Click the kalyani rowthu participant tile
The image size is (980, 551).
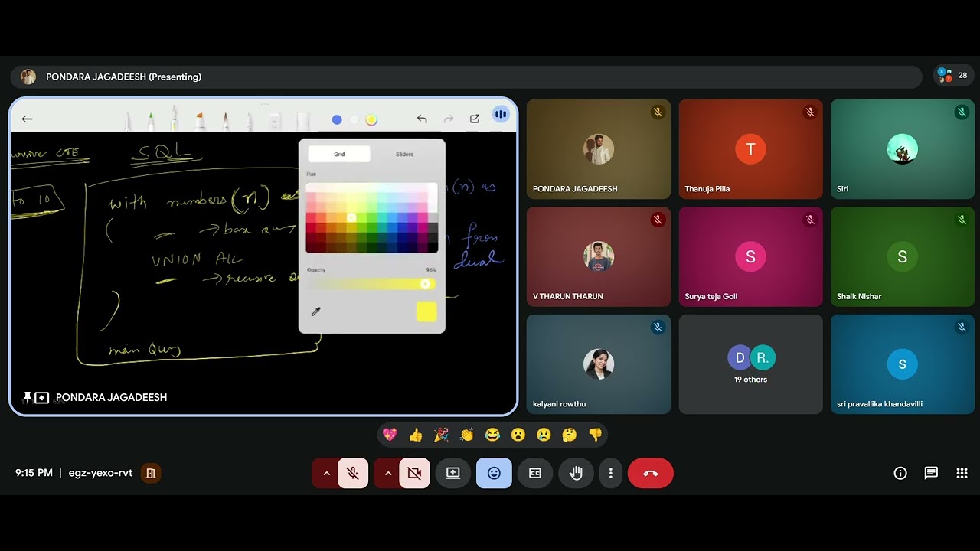(599, 364)
